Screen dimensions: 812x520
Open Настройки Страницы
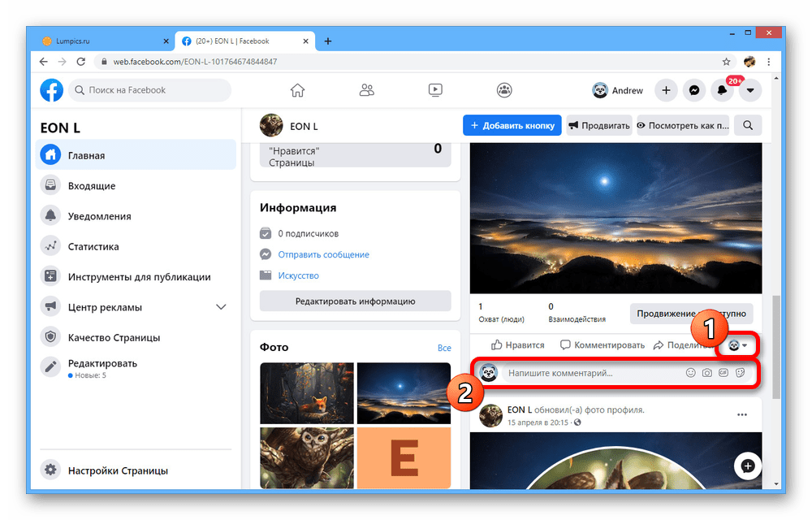136,470
